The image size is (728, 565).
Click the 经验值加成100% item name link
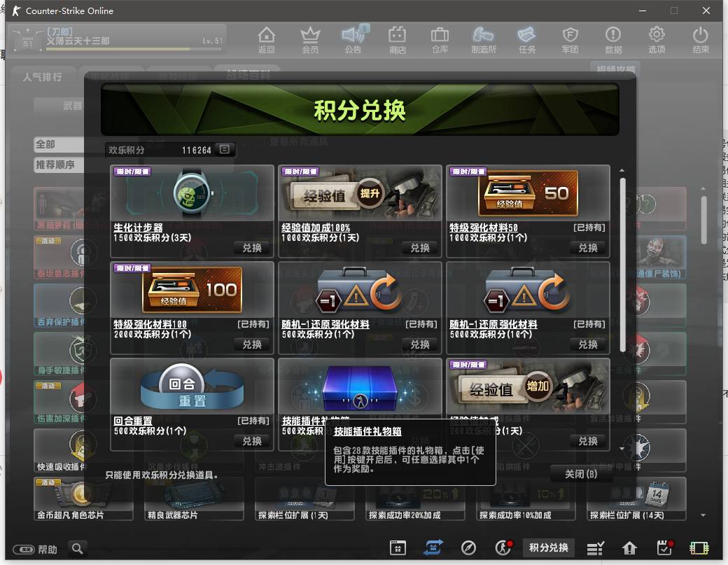316,228
